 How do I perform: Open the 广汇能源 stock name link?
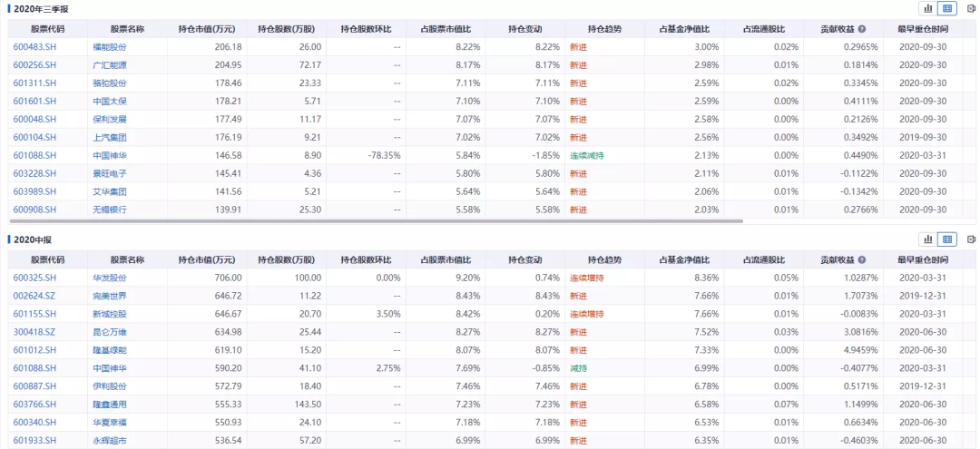pyautogui.click(x=110, y=65)
